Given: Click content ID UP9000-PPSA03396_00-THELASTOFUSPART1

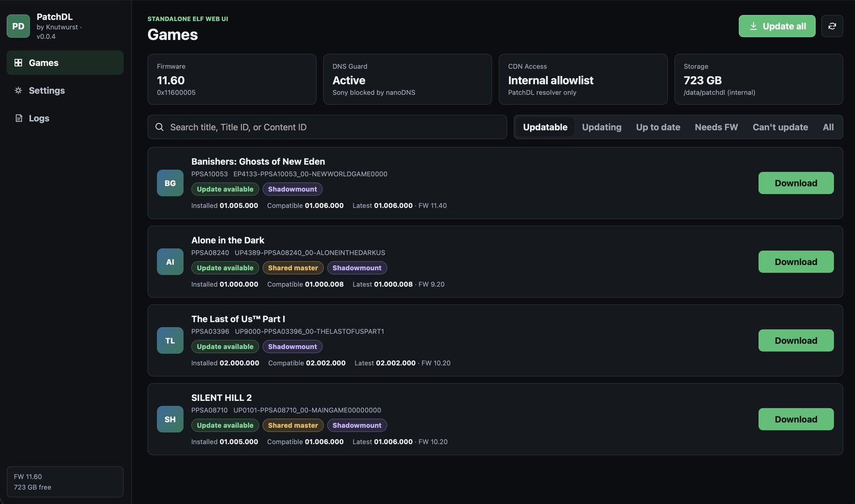Looking at the screenshot, I should pos(309,331).
